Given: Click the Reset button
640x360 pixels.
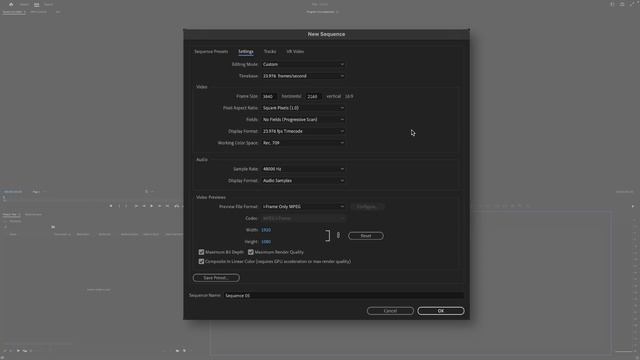Looking at the screenshot, I should coord(366,236).
